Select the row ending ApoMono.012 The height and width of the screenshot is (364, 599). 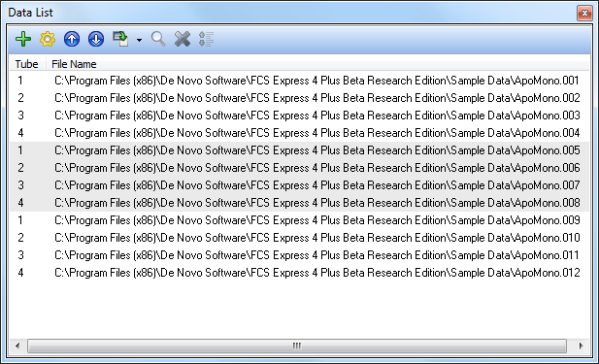(299, 273)
